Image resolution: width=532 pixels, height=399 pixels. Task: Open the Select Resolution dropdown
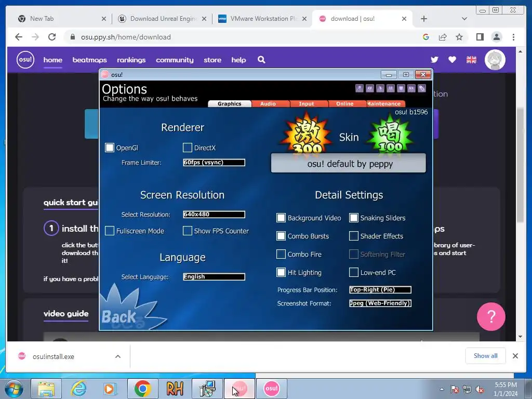pos(214,215)
